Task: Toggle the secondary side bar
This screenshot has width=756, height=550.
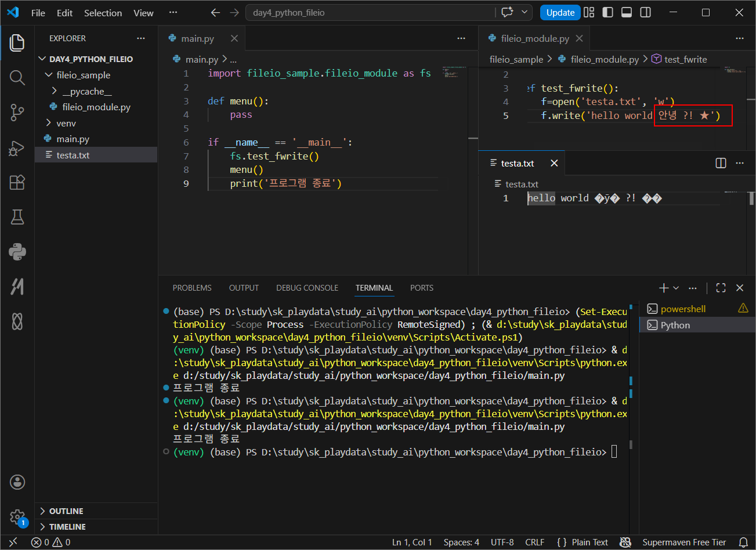Action: click(645, 12)
